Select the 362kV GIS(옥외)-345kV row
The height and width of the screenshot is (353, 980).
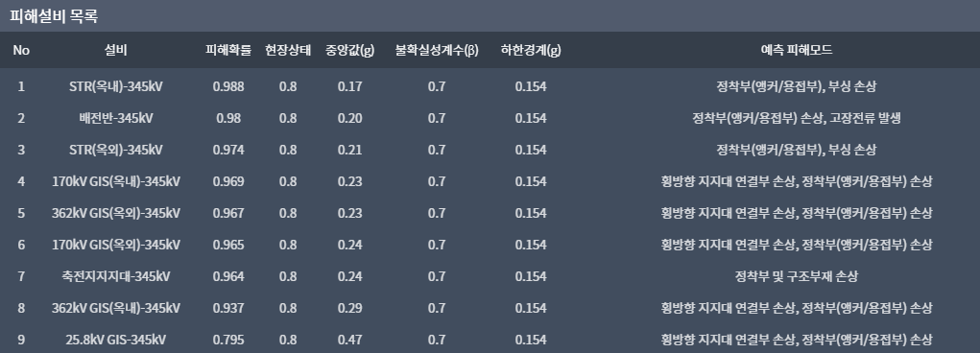(x=490, y=213)
